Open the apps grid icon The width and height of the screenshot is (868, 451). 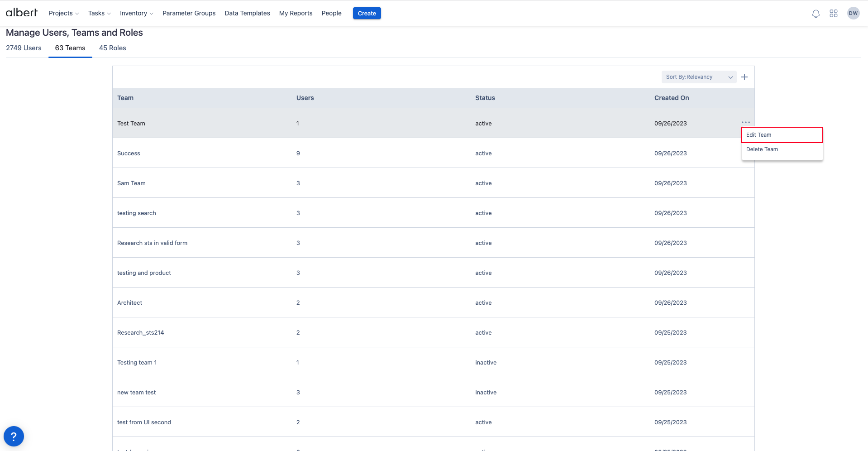click(x=833, y=14)
